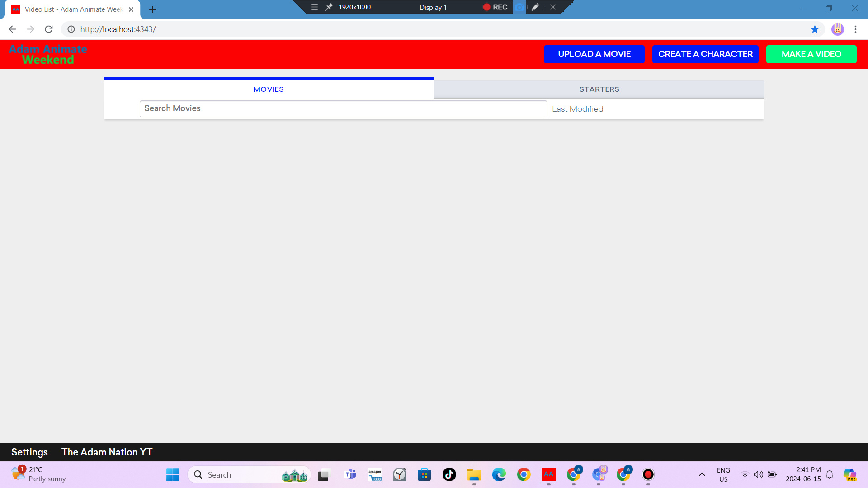
Task: Reload the page with refresh icon
Action: 49,29
